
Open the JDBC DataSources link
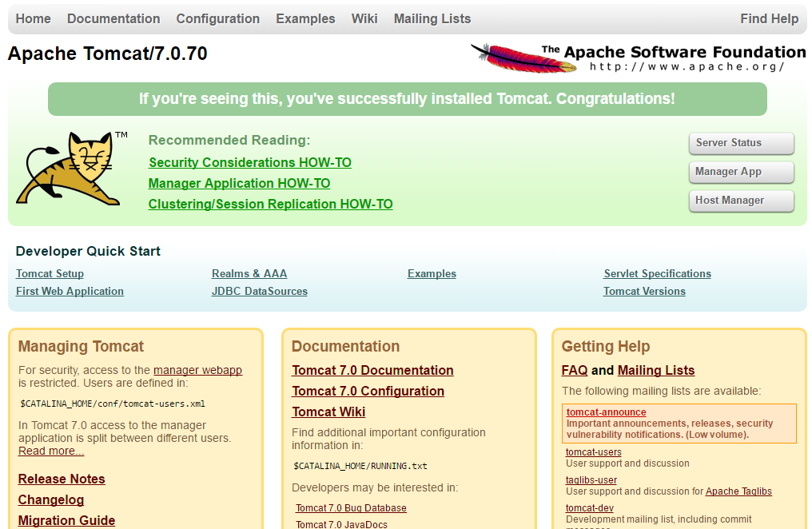coord(260,291)
